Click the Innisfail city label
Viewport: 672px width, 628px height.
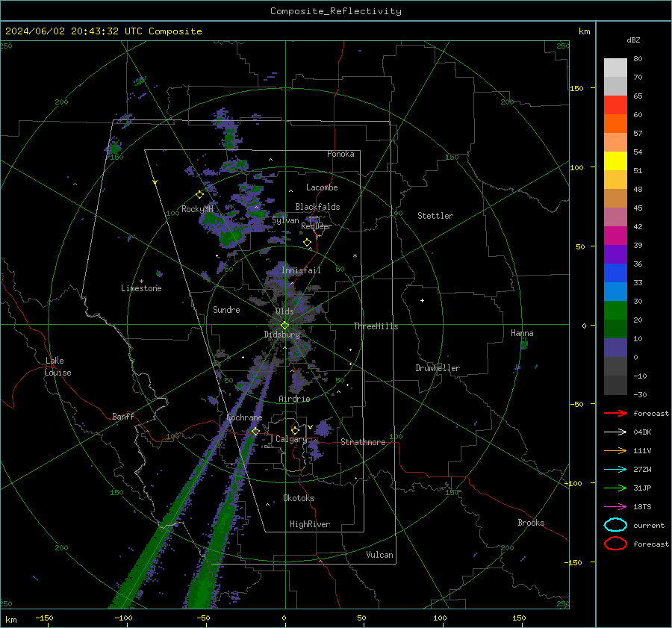click(x=301, y=270)
